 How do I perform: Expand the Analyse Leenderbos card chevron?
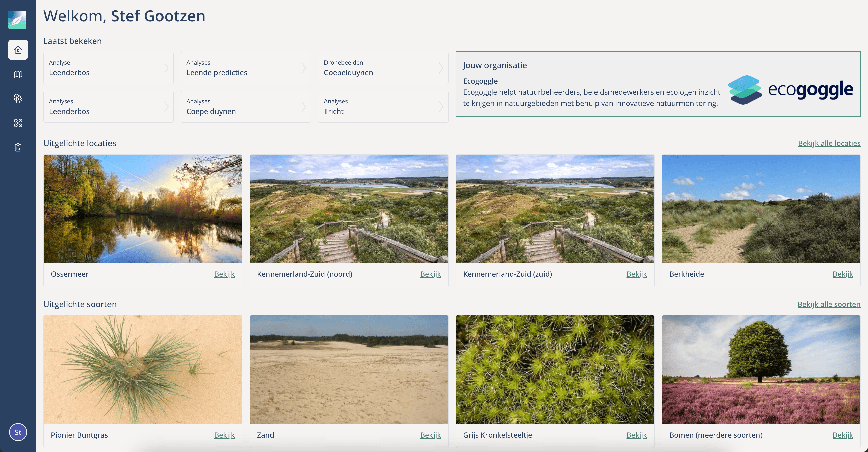[x=167, y=68]
